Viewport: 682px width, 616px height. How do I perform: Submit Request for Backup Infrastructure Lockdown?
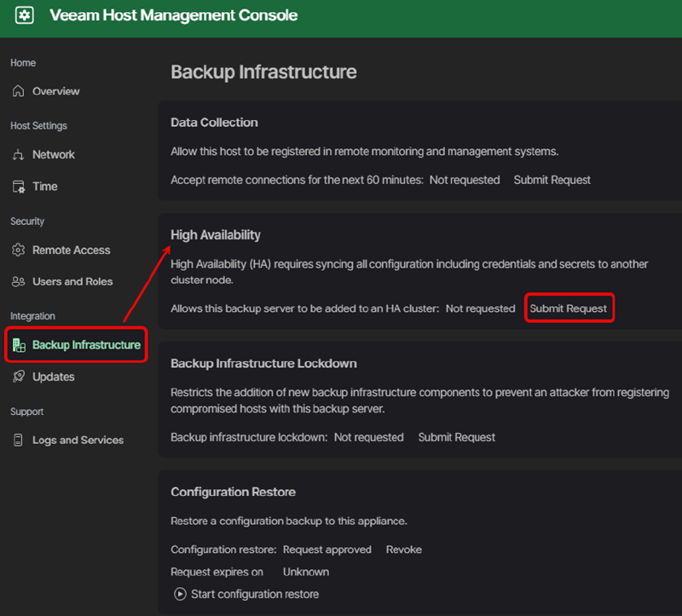click(x=456, y=437)
